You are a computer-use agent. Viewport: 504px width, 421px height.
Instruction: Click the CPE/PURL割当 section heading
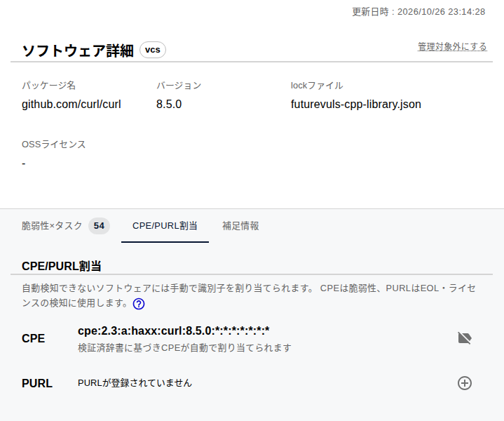coord(62,266)
